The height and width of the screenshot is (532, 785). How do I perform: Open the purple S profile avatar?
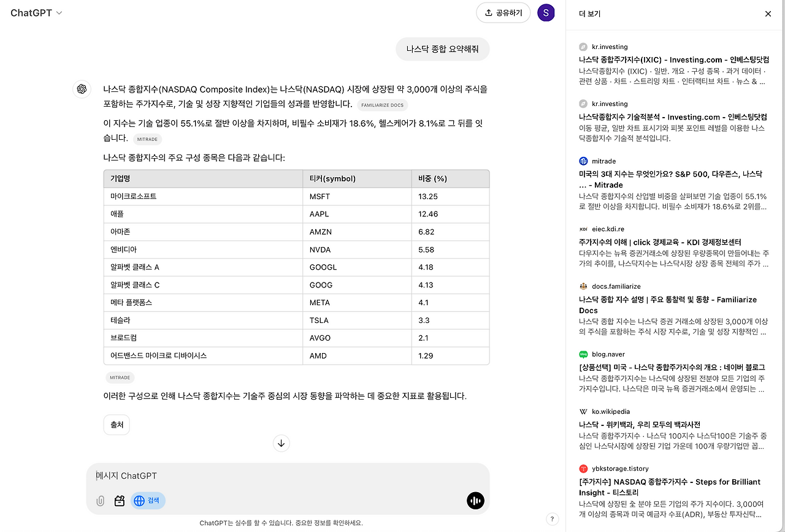[x=546, y=13]
